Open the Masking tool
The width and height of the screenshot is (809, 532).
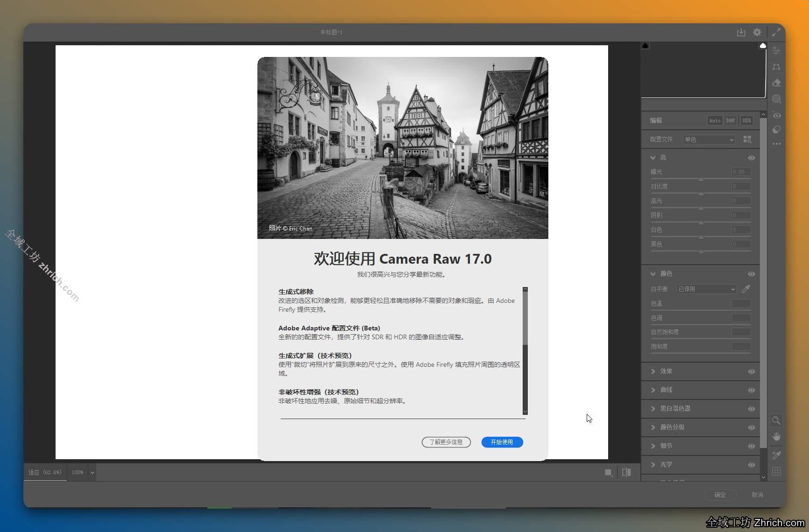point(776,99)
